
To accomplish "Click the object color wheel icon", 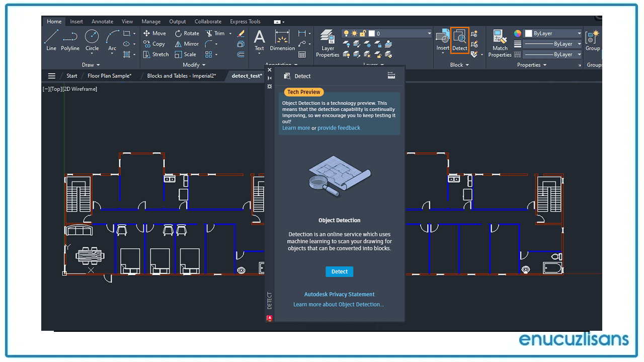I will (518, 33).
